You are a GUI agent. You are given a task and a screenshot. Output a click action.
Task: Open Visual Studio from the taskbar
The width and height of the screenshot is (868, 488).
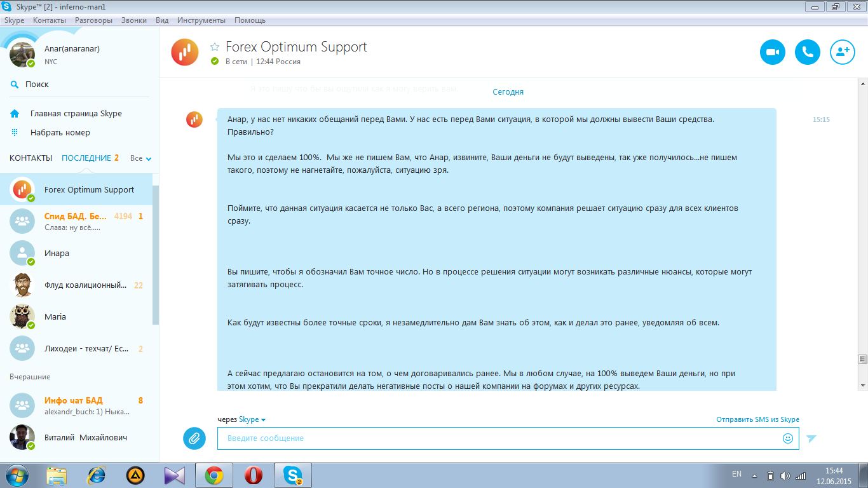[x=174, y=475]
